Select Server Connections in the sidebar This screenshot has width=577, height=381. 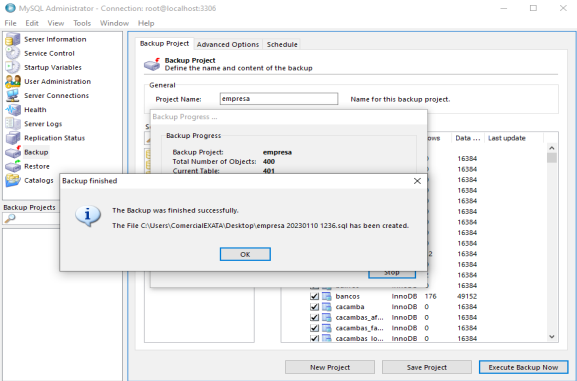tap(56, 95)
